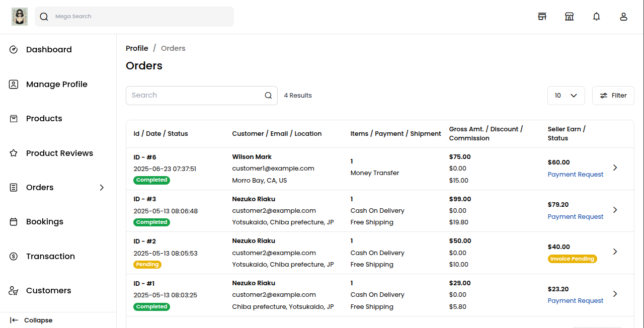
Task: Expand the Orders submenu chevron
Action: coord(102,188)
